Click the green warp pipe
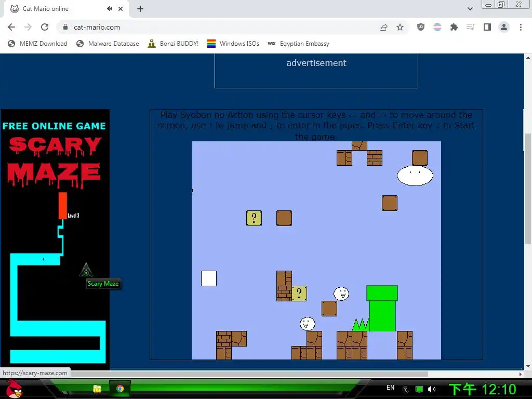The image size is (532, 399). 382,309
